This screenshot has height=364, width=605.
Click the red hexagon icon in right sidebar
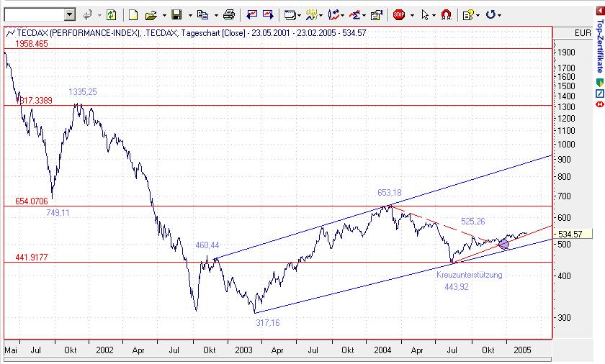[599, 104]
